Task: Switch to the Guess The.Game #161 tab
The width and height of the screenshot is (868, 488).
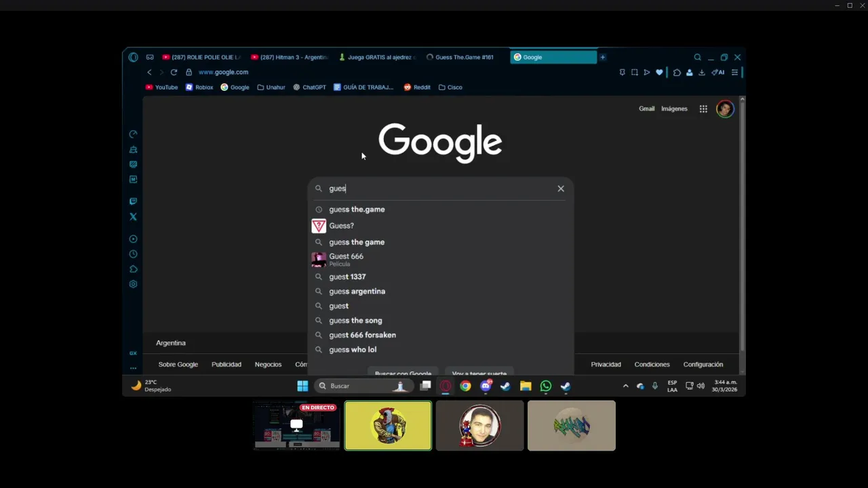Action: (x=465, y=58)
